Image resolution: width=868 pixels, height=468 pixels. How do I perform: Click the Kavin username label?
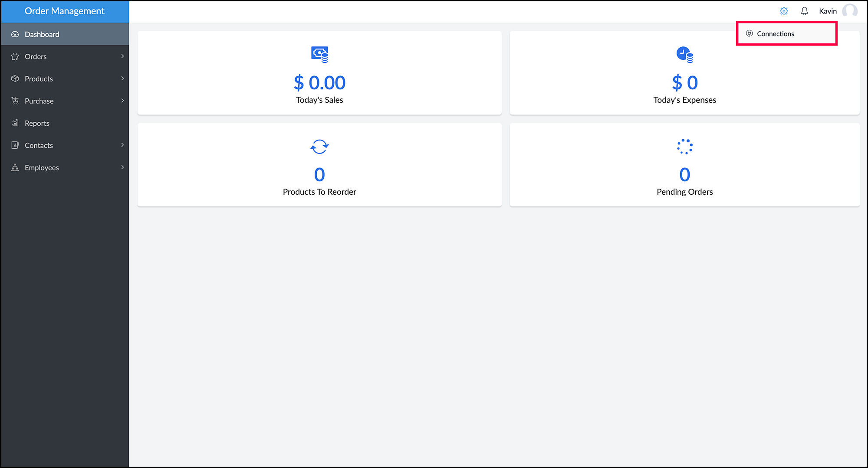[x=828, y=11]
